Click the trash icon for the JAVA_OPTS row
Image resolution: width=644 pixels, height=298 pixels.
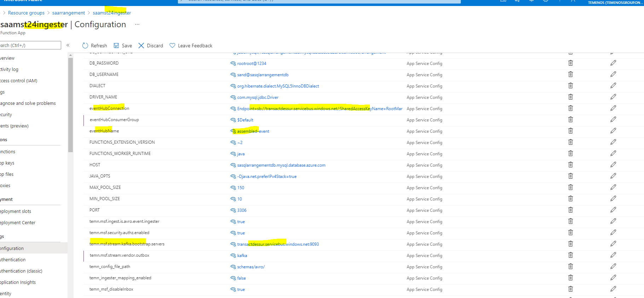tap(570, 176)
